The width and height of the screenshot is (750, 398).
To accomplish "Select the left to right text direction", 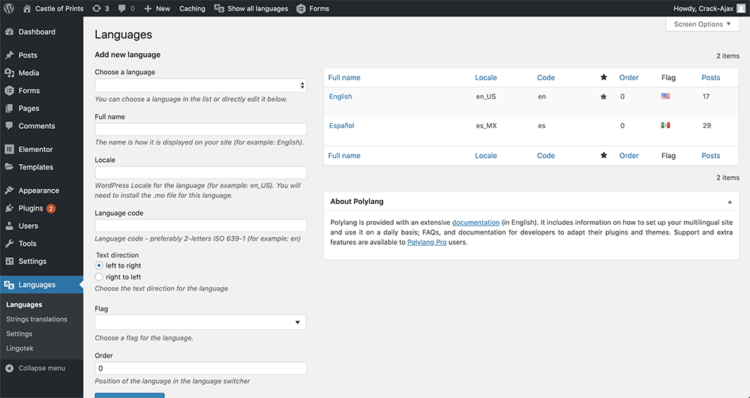I will click(99, 265).
